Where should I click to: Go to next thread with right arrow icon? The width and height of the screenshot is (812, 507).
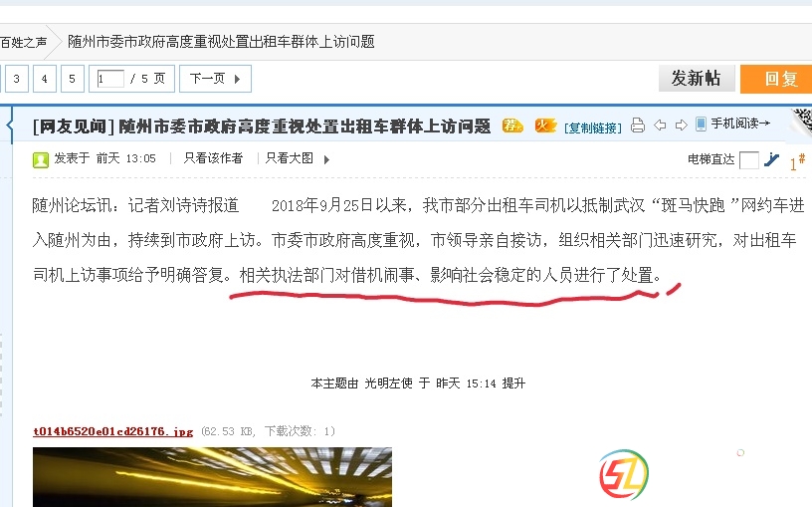point(681,125)
